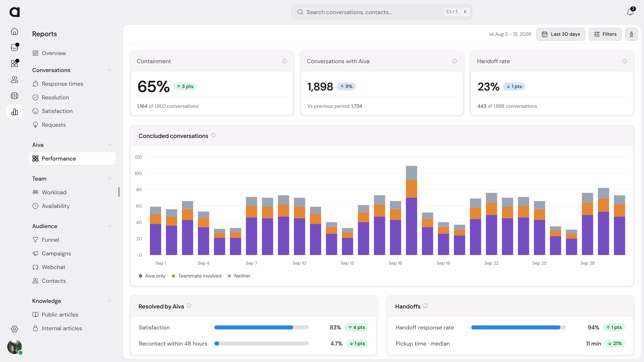Collapse the Conversations section
The width and height of the screenshot is (644, 362).
[109, 70]
